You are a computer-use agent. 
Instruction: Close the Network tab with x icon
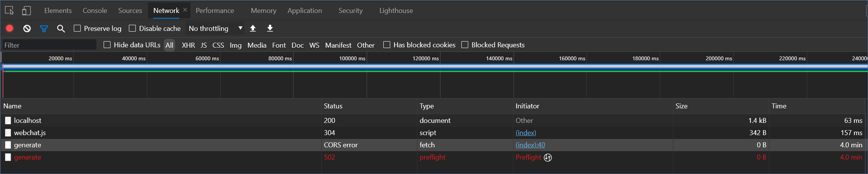click(x=185, y=10)
